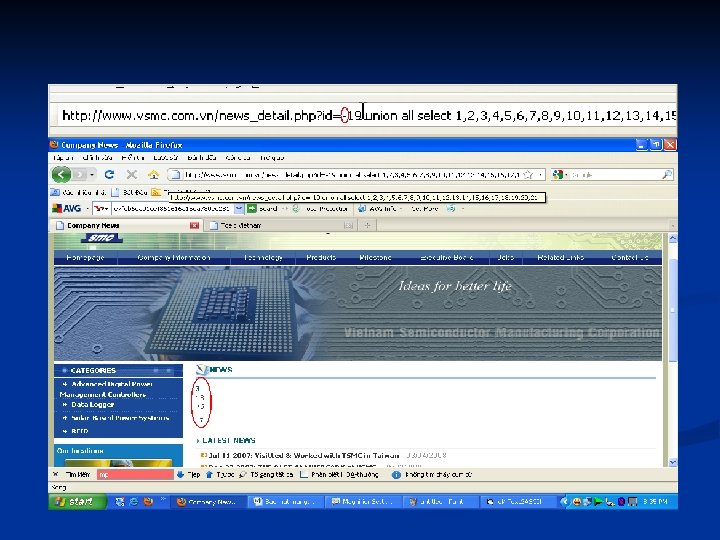Open the Related Links nav item
This screenshot has height=540, width=720.
(x=560, y=258)
